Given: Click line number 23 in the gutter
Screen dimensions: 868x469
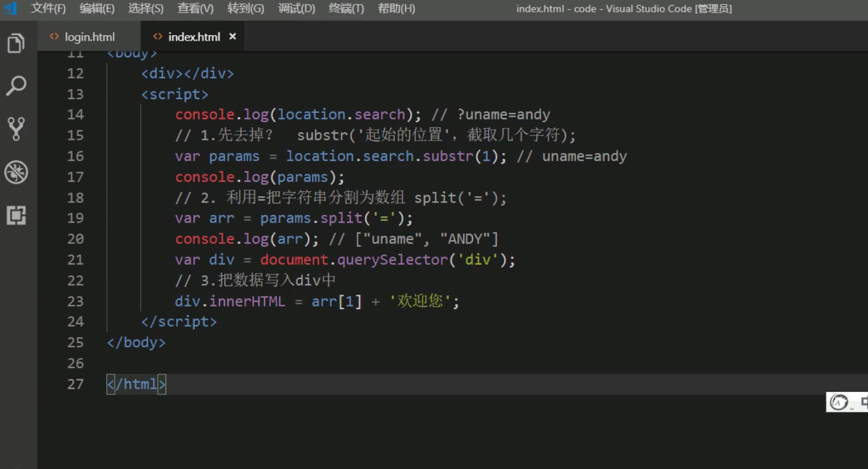Looking at the screenshot, I should (75, 302).
